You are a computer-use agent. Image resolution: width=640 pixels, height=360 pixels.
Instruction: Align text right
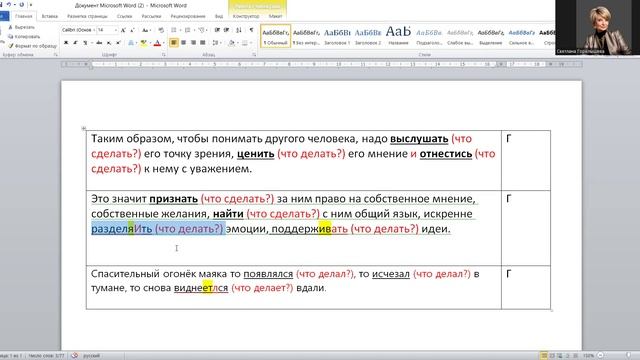193,42
